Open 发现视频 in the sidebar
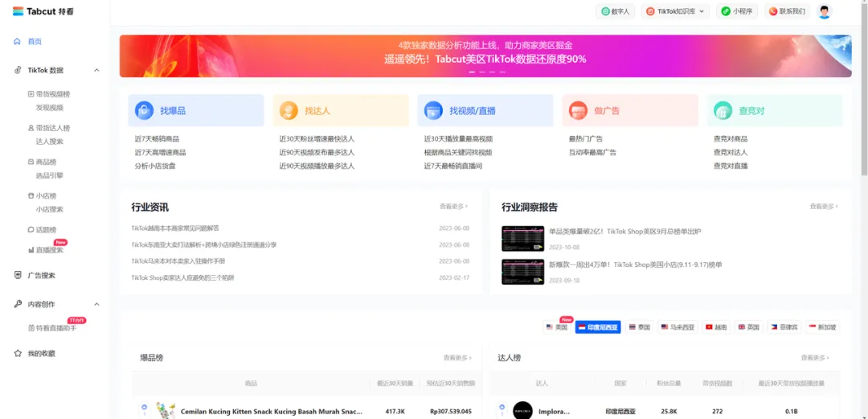Screen dimensions: 868x419 49,108
